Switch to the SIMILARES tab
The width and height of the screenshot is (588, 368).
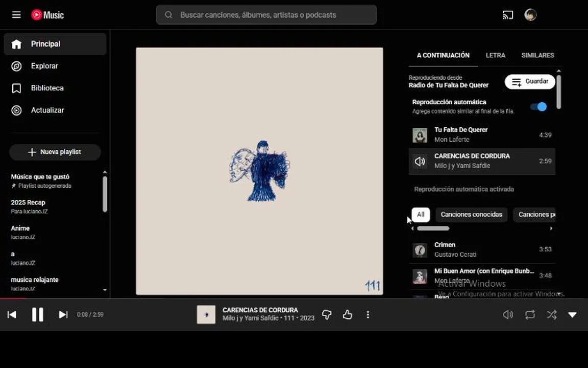(x=537, y=55)
